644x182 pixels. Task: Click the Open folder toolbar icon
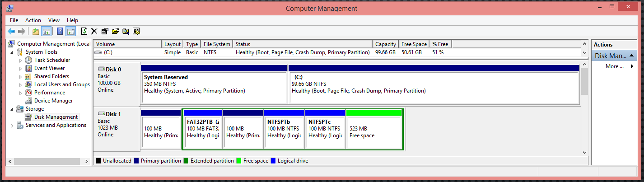[x=115, y=31]
